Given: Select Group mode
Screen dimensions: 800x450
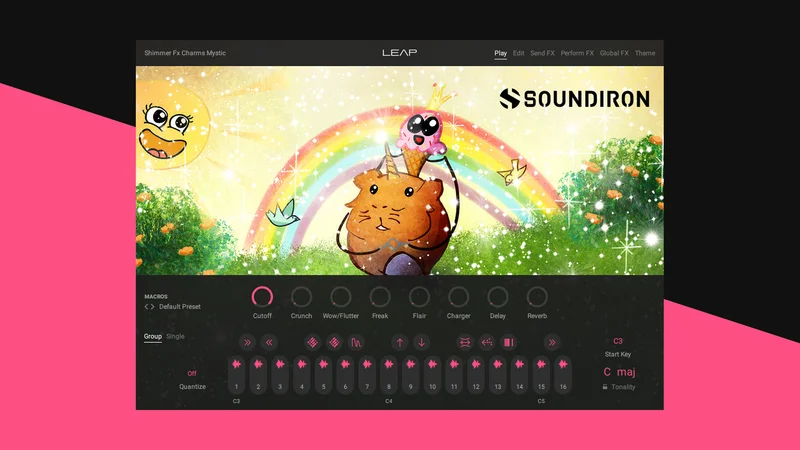Looking at the screenshot, I should click(x=153, y=336).
